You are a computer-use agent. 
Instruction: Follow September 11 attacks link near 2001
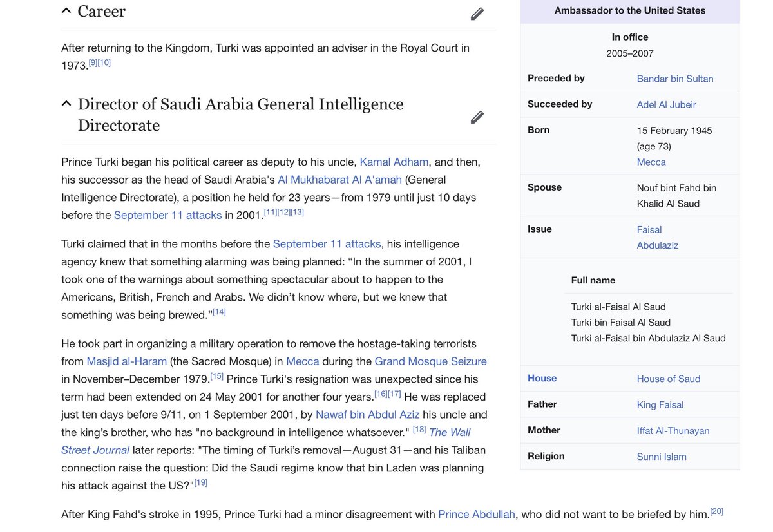coord(167,215)
